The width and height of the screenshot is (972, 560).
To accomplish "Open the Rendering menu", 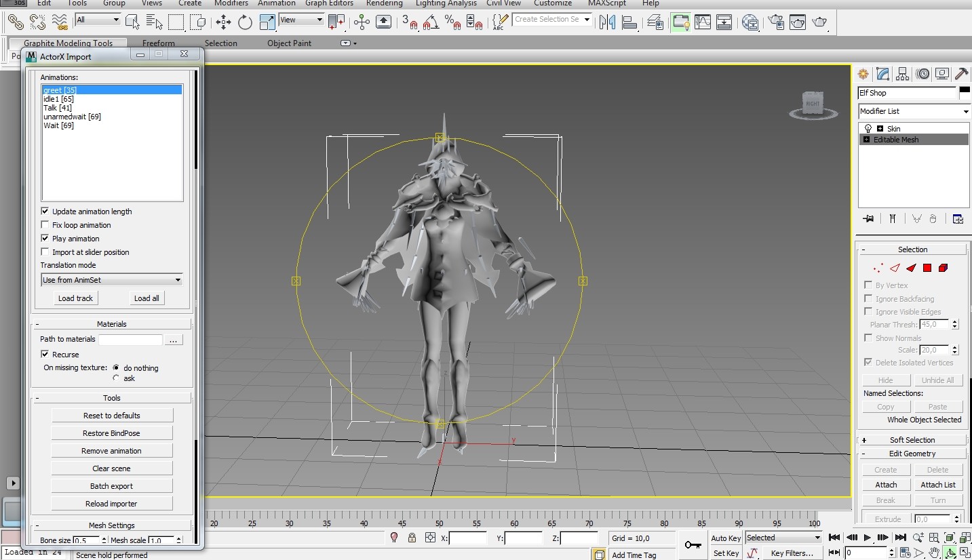I will pyautogui.click(x=385, y=3).
